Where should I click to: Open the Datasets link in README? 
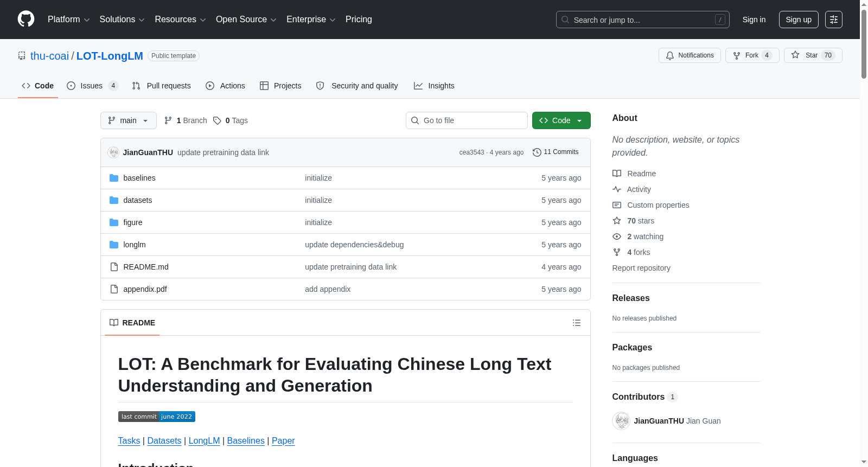point(164,441)
